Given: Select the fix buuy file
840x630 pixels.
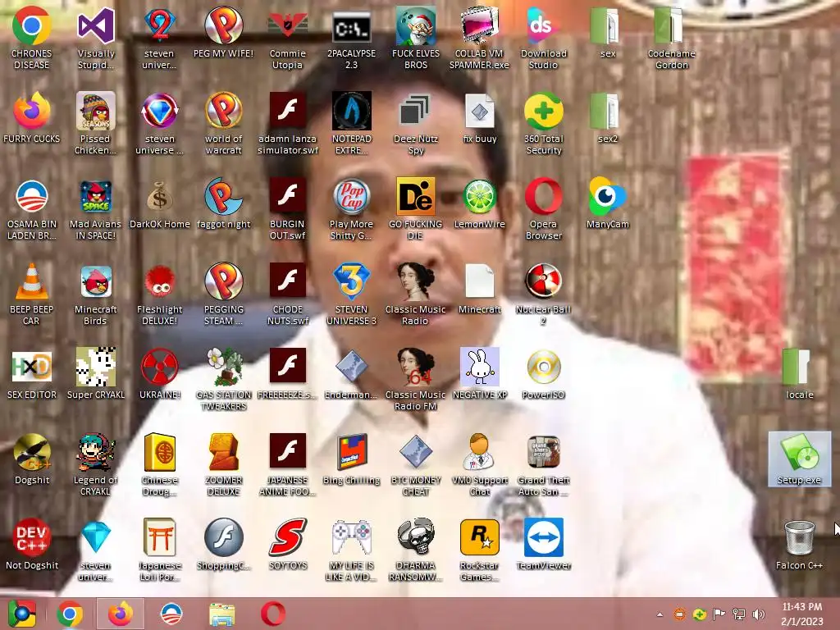Looking at the screenshot, I should click(x=479, y=118).
